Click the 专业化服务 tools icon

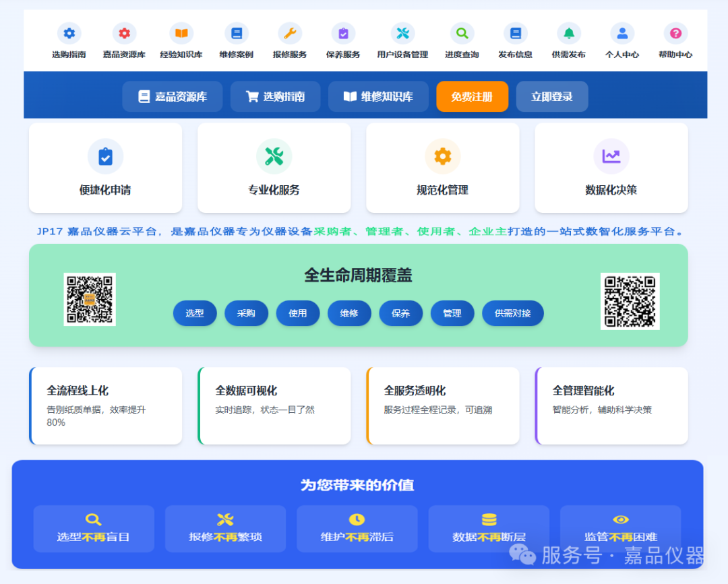coord(274,156)
